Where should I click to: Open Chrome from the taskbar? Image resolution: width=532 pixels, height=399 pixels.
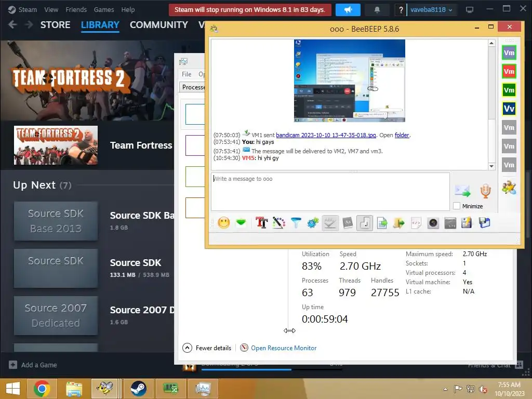tap(42, 389)
